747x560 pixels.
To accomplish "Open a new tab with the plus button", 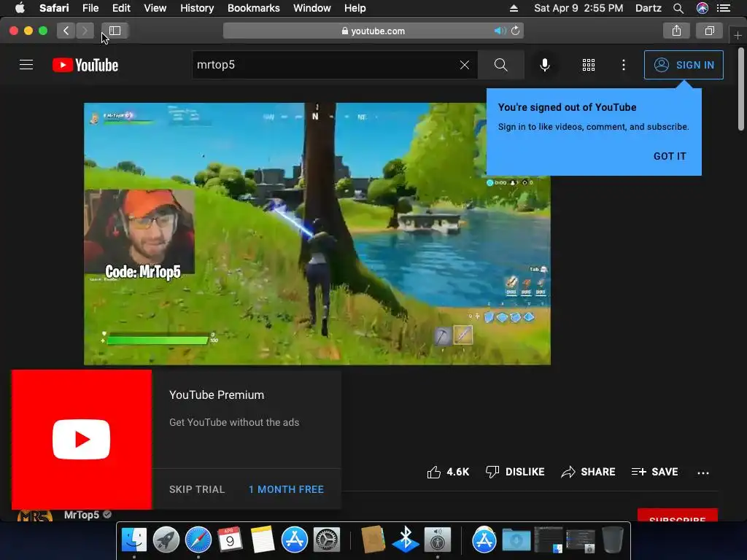I will (738, 36).
